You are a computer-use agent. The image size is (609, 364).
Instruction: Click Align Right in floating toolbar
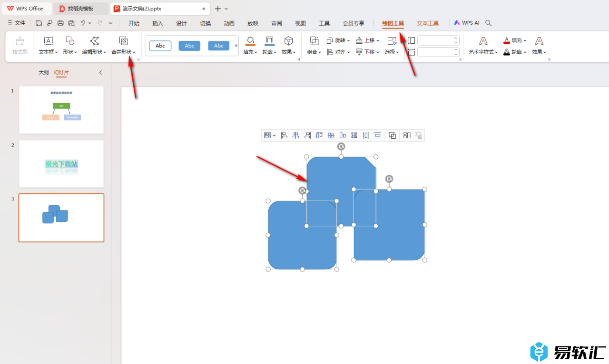click(x=307, y=135)
